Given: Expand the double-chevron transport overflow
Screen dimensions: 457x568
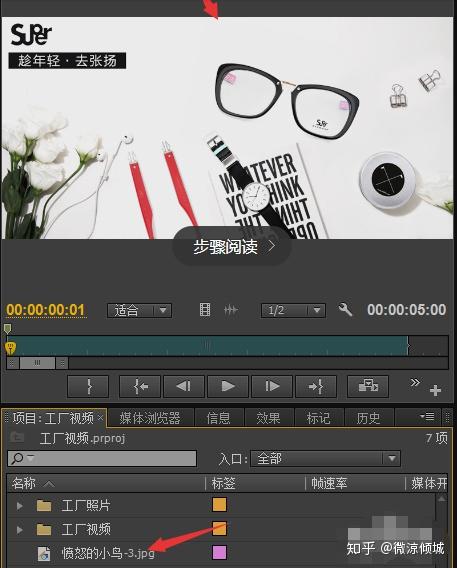Looking at the screenshot, I should point(415,383).
